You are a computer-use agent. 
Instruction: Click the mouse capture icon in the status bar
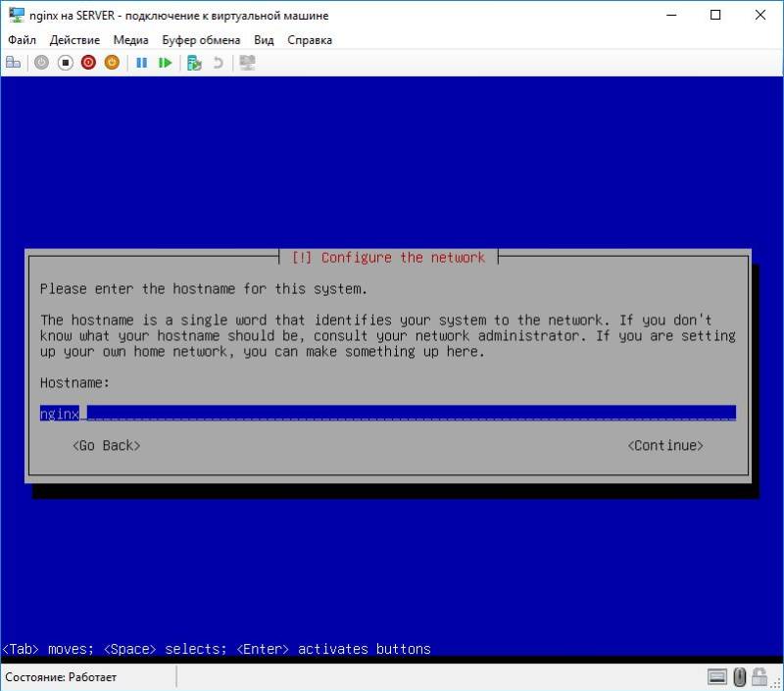[739, 676]
